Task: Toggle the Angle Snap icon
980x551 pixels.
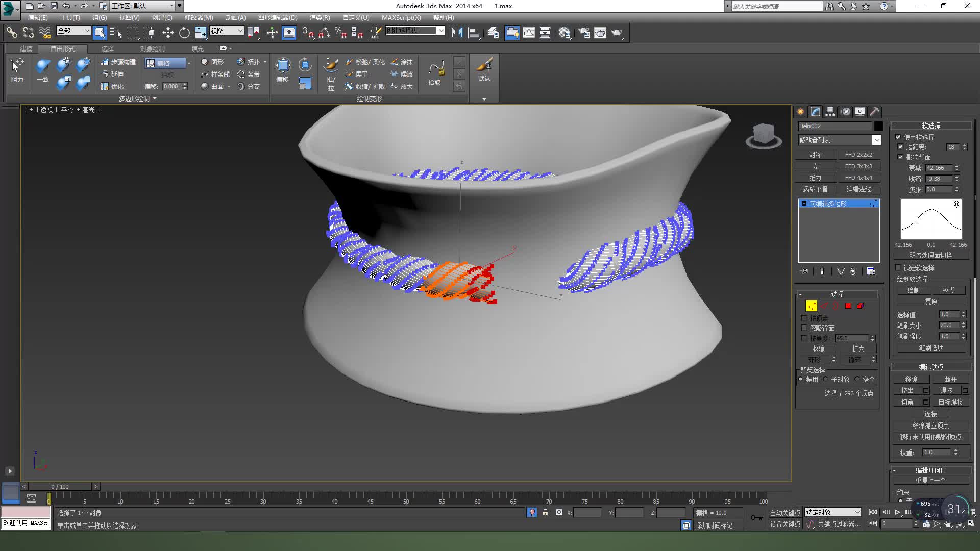Action: tap(324, 33)
